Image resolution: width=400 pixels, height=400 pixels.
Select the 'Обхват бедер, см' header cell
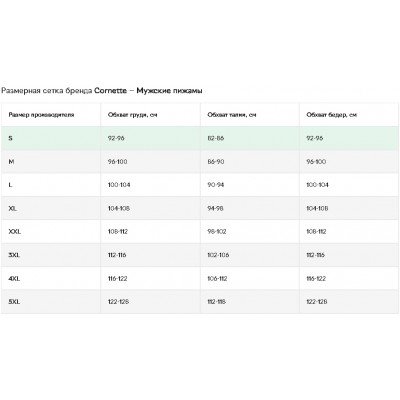(x=332, y=115)
